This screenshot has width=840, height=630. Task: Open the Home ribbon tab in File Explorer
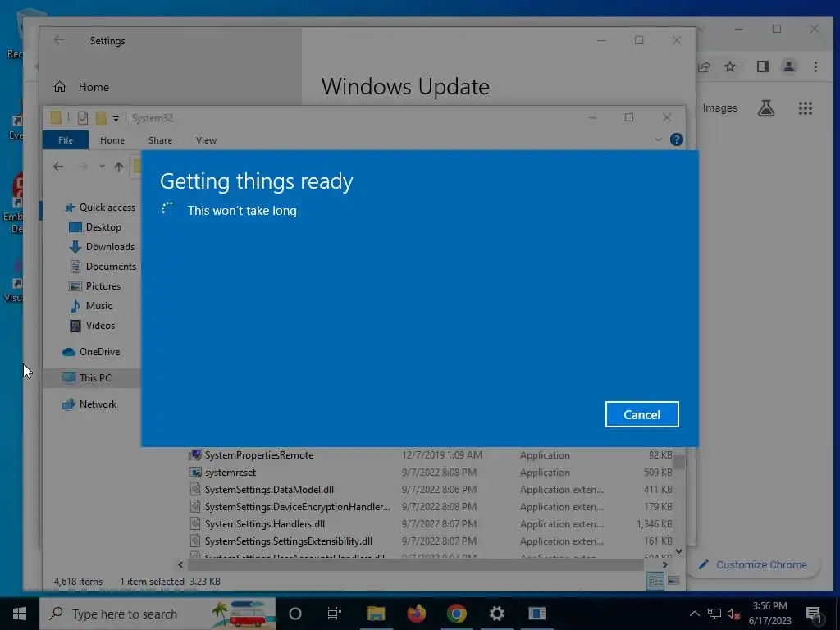[112, 139]
